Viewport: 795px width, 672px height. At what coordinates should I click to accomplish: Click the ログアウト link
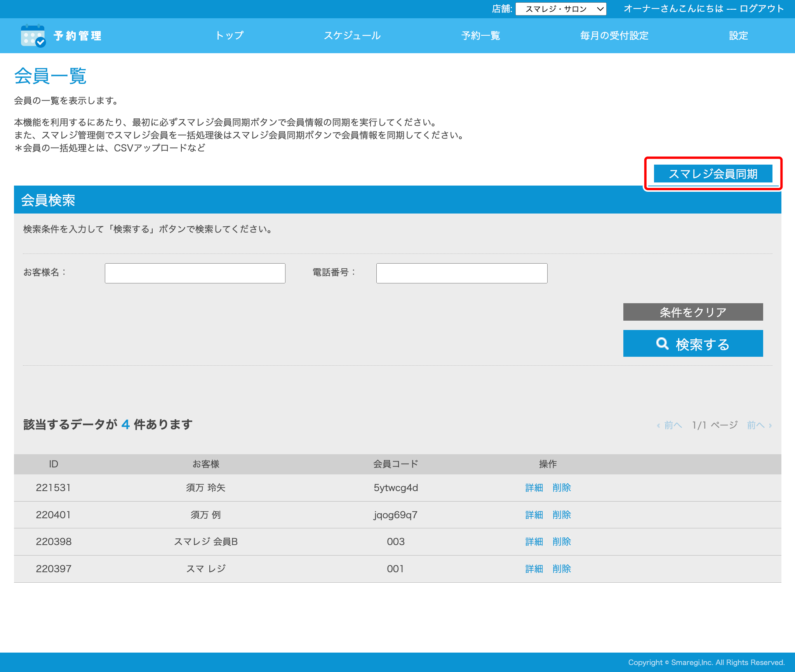tap(762, 9)
